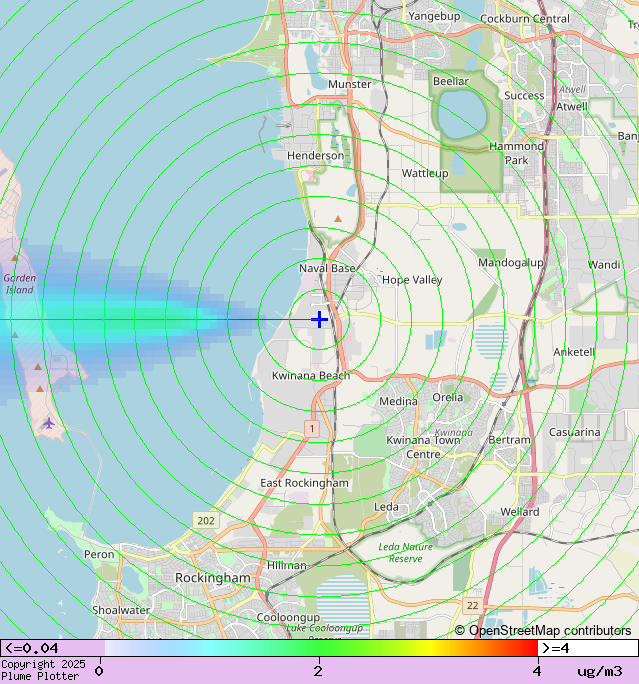Click the Naval Base place label
This screenshot has width=639, height=684.
pos(327,268)
